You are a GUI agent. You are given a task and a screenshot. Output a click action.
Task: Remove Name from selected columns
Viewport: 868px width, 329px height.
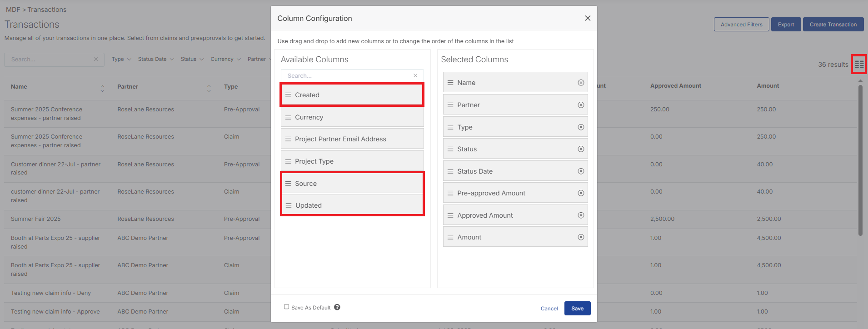[x=581, y=83]
